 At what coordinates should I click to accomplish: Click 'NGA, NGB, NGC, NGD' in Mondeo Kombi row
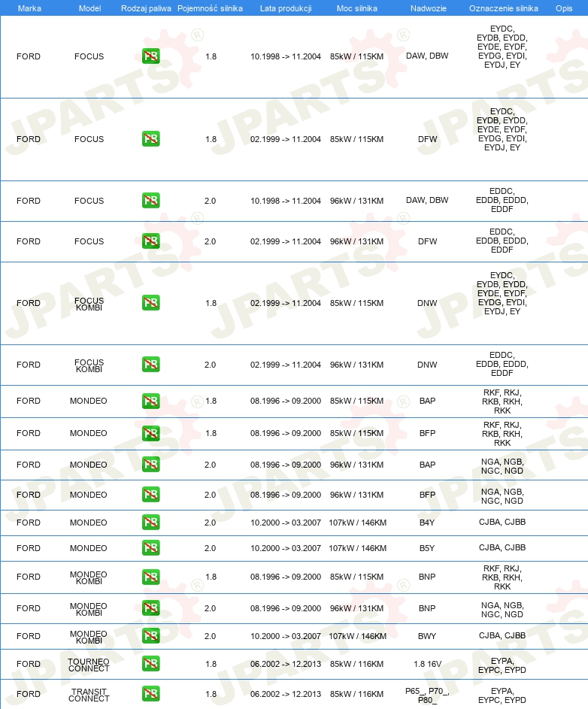(x=502, y=610)
